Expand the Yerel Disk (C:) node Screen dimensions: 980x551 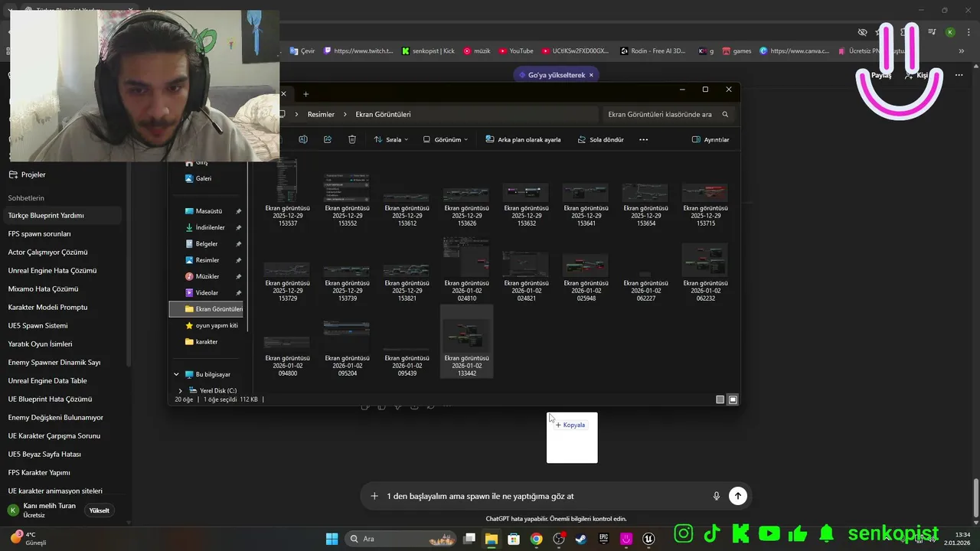180,390
